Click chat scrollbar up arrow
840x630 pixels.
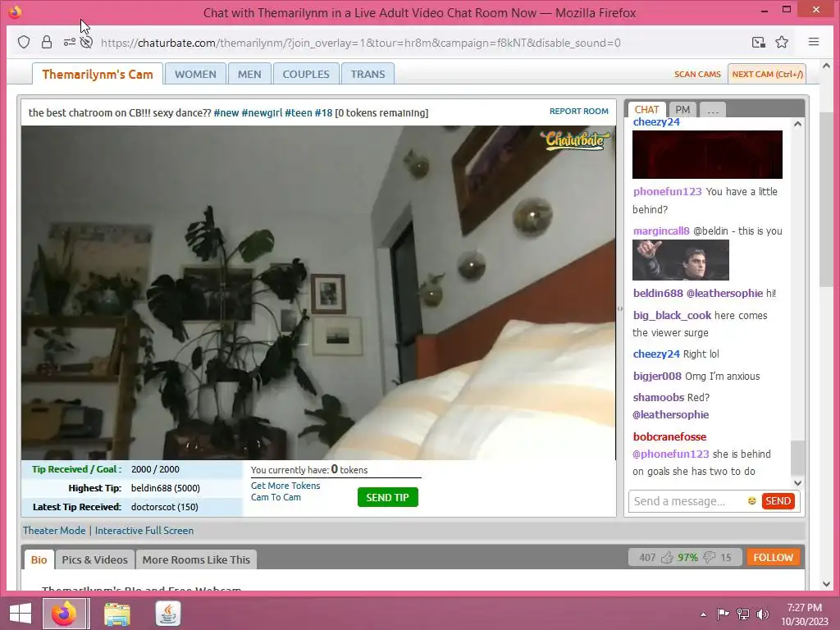[797, 124]
